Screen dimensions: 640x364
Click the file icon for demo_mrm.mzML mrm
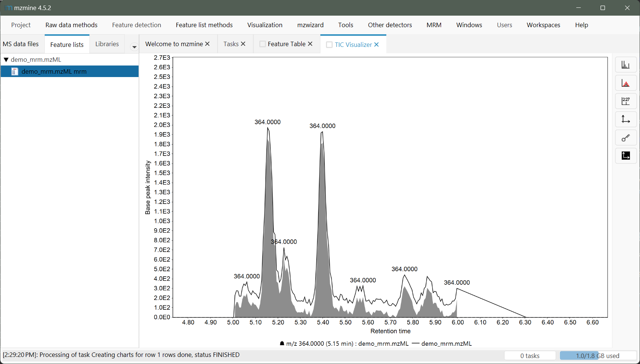pos(15,71)
